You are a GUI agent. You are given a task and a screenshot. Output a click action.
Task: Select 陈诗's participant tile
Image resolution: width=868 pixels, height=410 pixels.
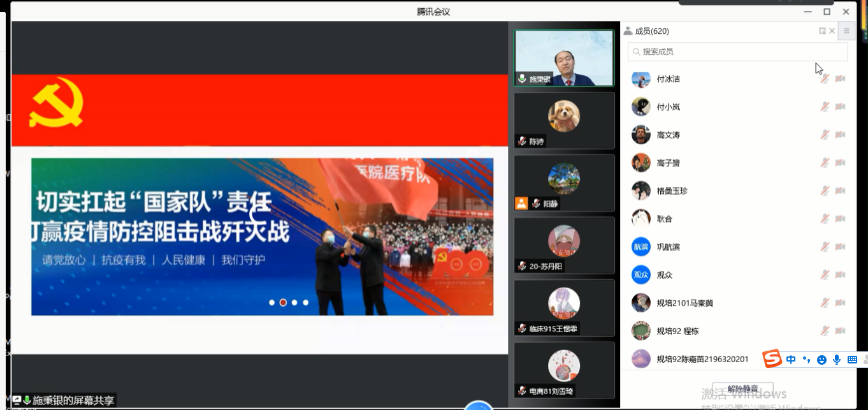click(x=564, y=121)
